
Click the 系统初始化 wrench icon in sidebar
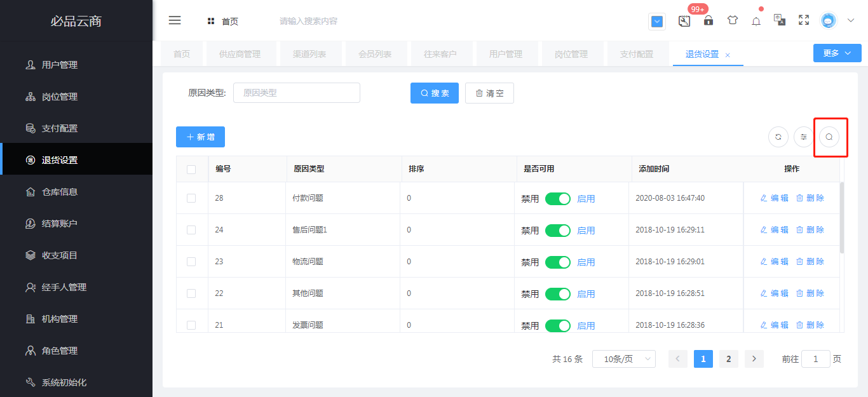pos(30,382)
